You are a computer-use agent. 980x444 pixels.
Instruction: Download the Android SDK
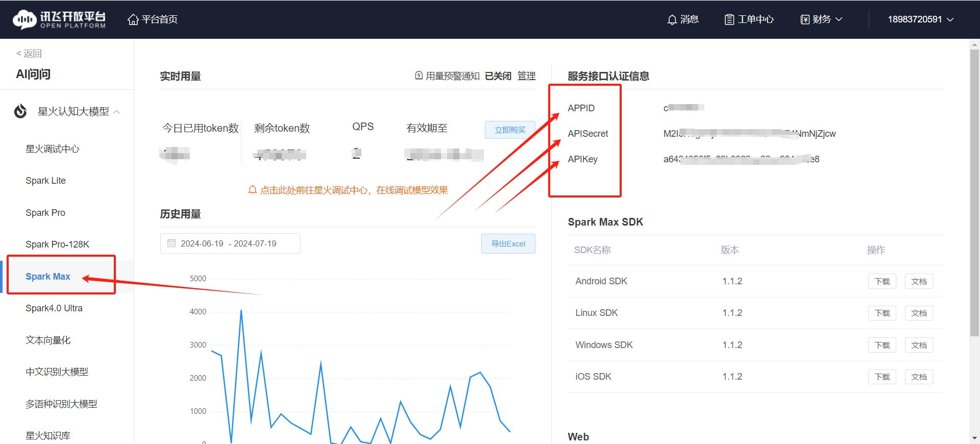point(882,281)
